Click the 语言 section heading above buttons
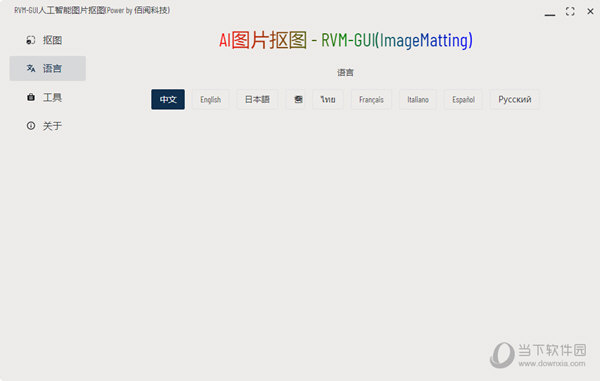The height and width of the screenshot is (381, 600). 345,72
